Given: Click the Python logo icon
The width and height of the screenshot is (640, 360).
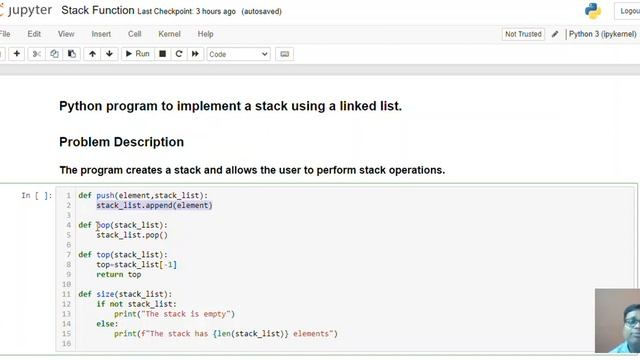Looking at the screenshot, I should point(593,11).
